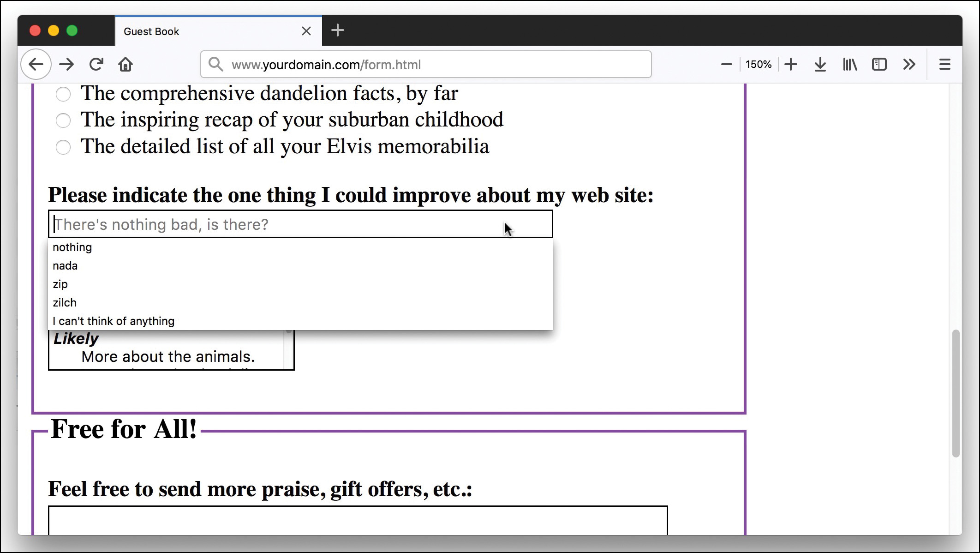The width and height of the screenshot is (980, 553).
Task: Click the back navigation arrow
Action: 36,64
